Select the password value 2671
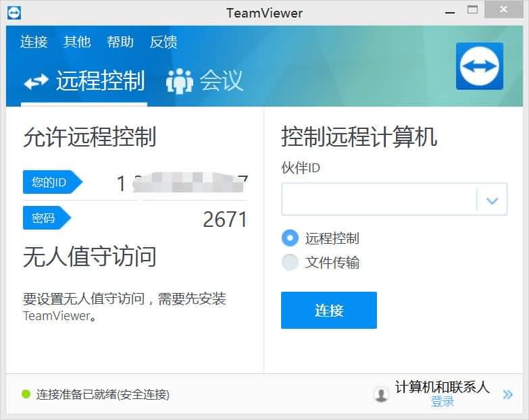The image size is (529, 420). click(x=225, y=219)
